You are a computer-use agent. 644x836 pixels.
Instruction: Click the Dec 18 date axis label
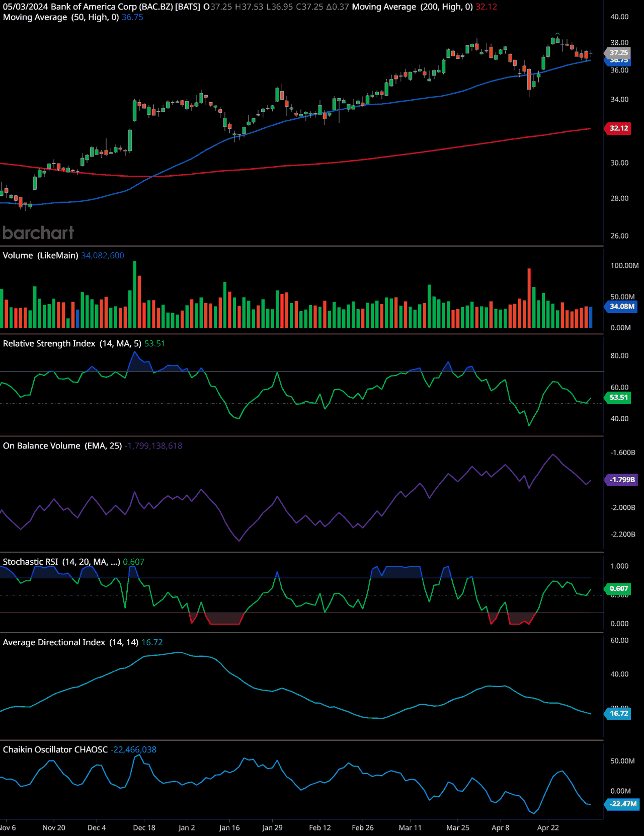tap(144, 828)
